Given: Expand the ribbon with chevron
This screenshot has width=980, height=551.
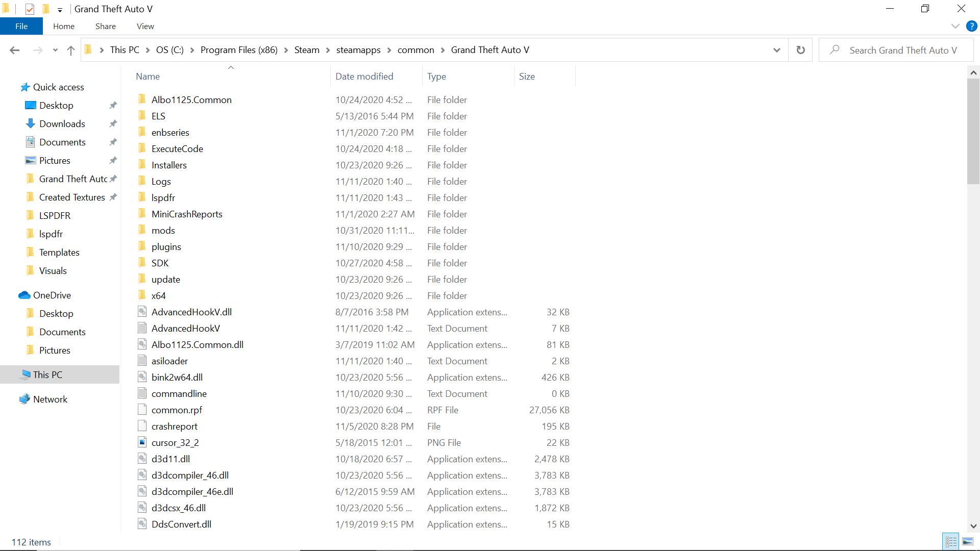Looking at the screenshot, I should tap(955, 26).
